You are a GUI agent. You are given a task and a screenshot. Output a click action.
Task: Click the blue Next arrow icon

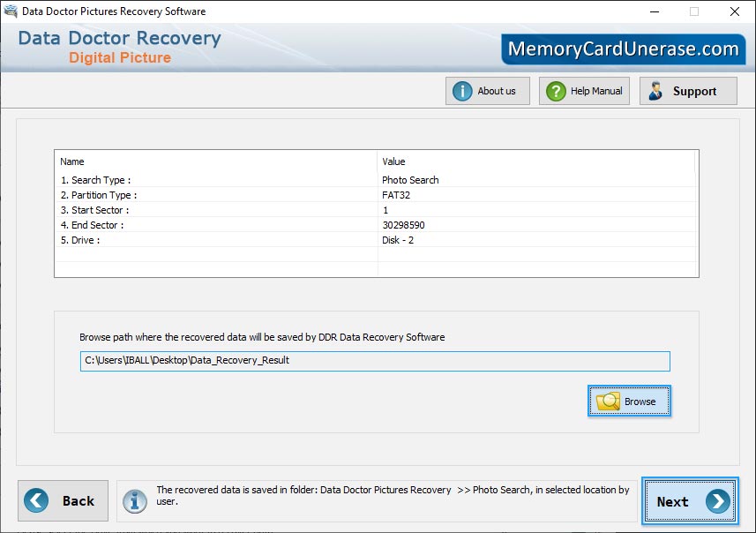click(x=718, y=501)
